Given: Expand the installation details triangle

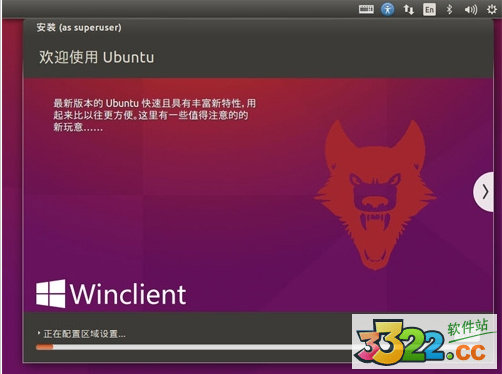Looking at the screenshot, I should 39,333.
